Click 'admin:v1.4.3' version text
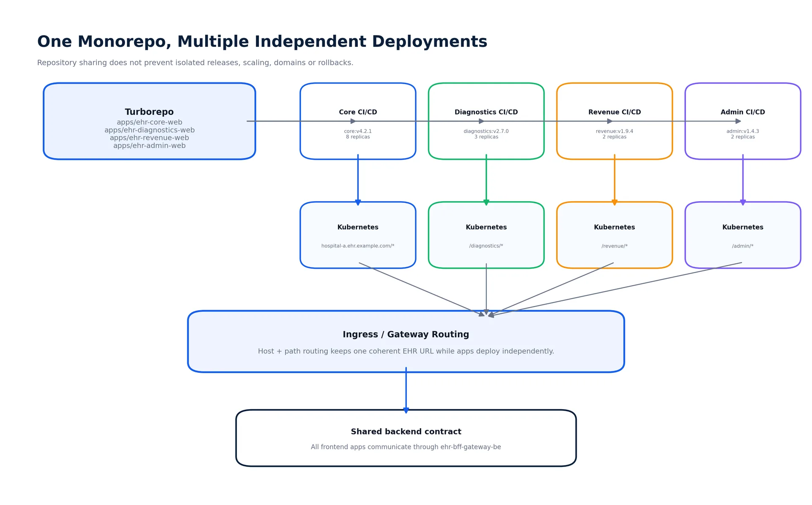Image resolution: width=812 pixels, height=505 pixels. (x=743, y=131)
